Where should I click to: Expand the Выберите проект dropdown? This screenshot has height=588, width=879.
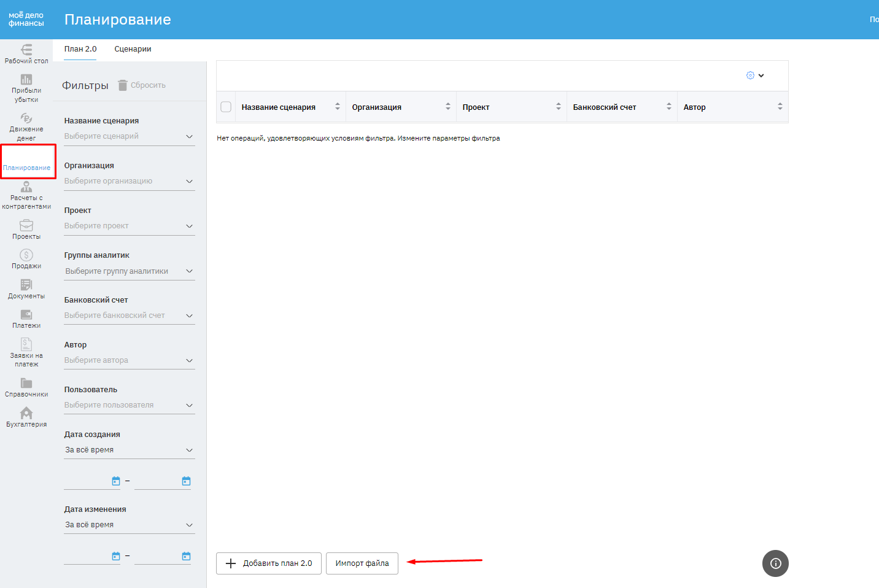130,226
